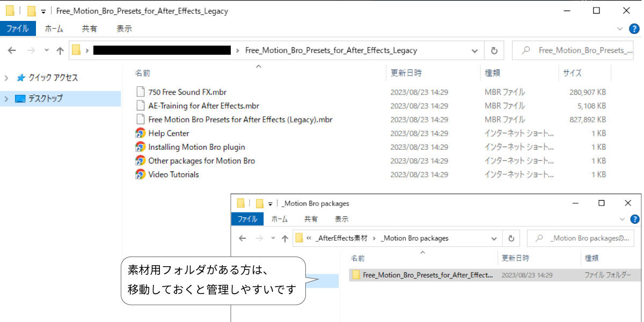
Task: Switch to the ホーム tab in main window
Action: click(54, 28)
